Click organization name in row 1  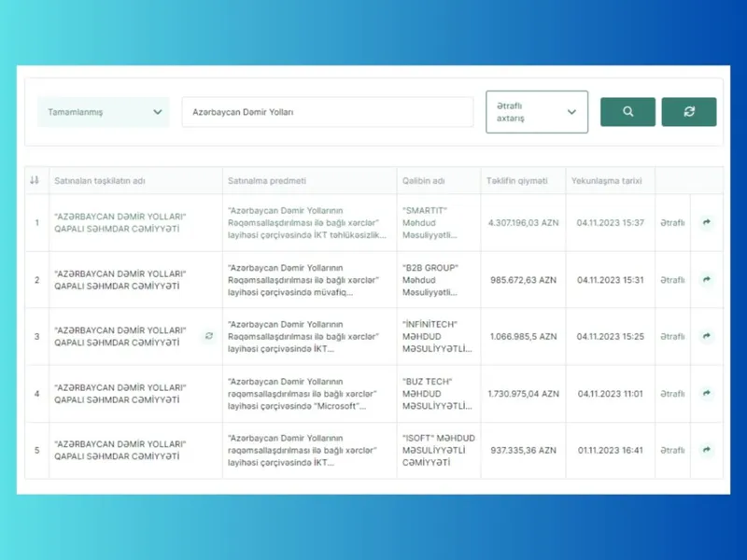click(120, 222)
